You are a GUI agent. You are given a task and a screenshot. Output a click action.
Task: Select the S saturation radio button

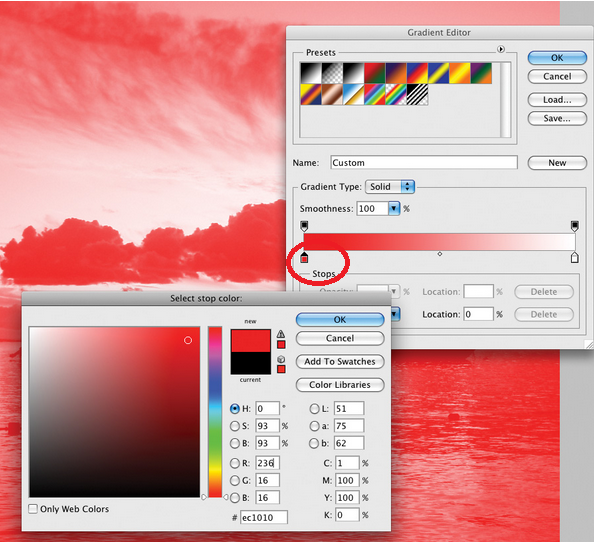pyautogui.click(x=235, y=426)
